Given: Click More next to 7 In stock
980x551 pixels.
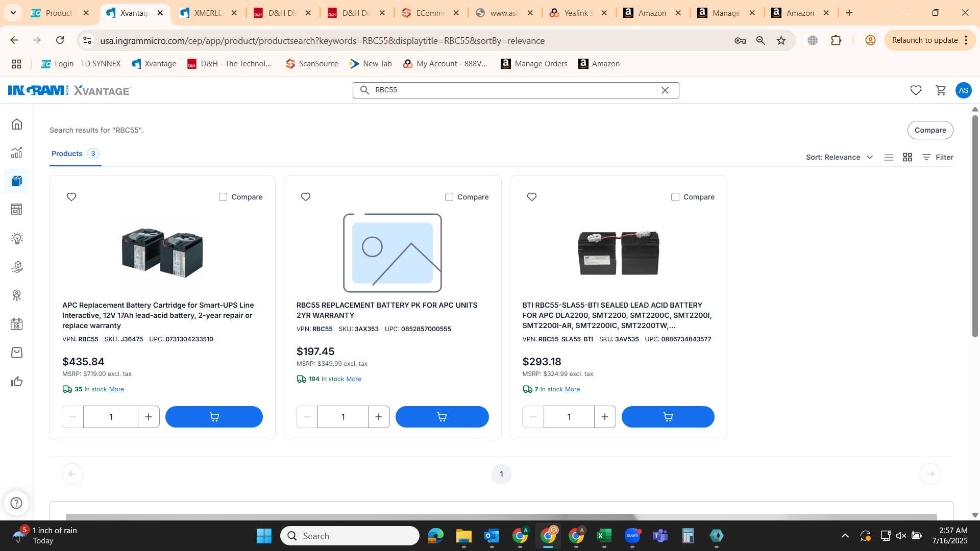Looking at the screenshot, I should 572,389.
